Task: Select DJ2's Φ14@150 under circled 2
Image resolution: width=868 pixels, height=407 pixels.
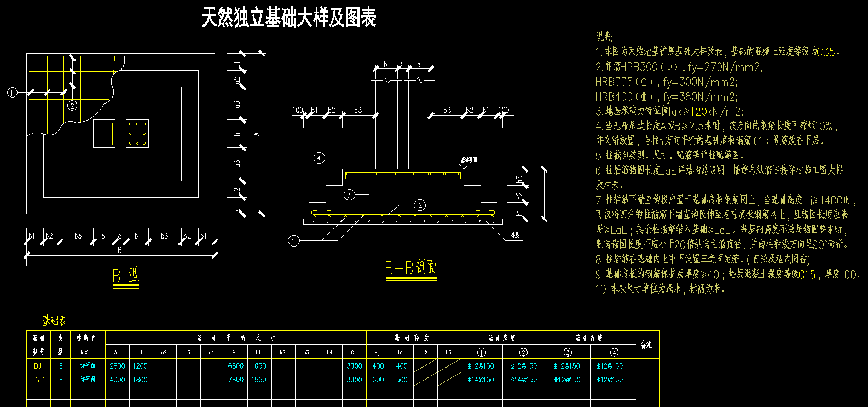Action: pos(524,380)
